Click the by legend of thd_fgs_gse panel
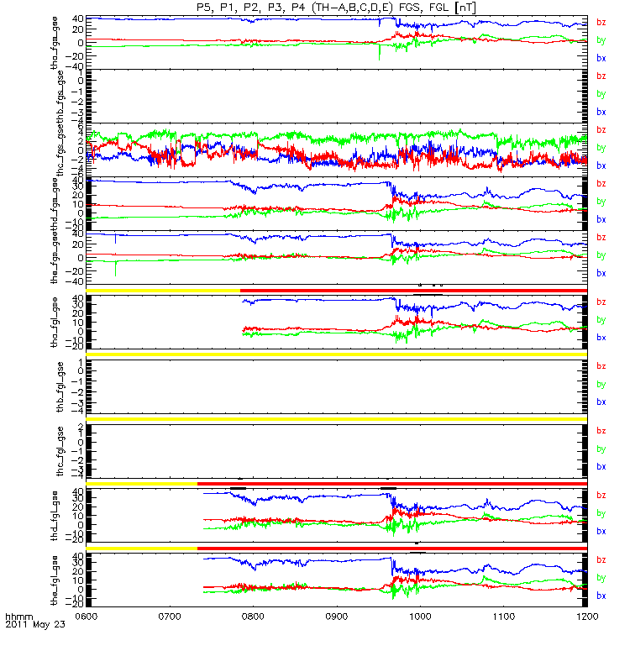The image size is (630, 672). click(x=601, y=202)
